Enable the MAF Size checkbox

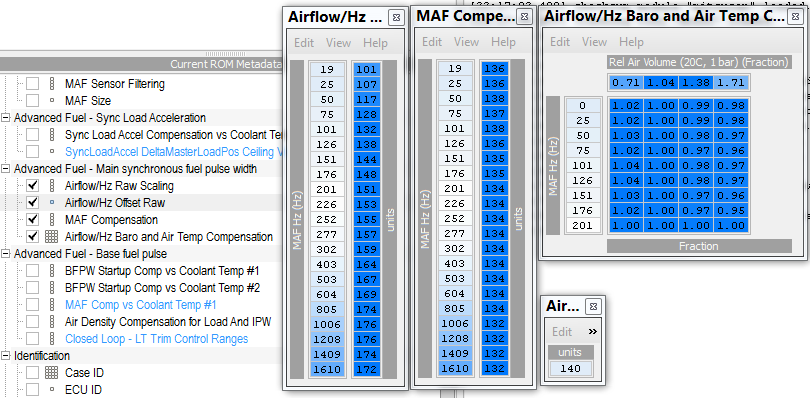click(33, 101)
